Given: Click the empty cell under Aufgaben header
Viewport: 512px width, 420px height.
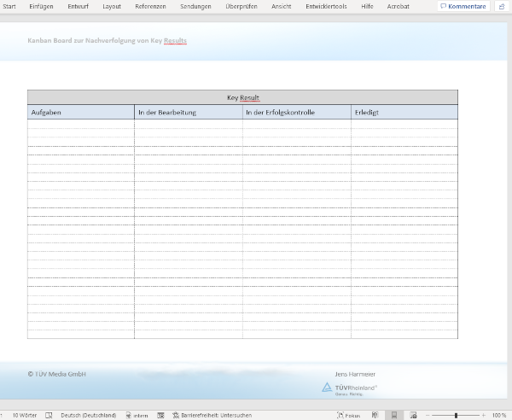Looking at the screenshot, I should (x=80, y=124).
